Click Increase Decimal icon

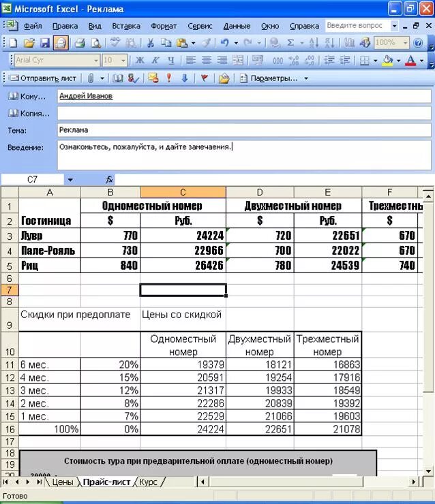pyautogui.click(x=293, y=61)
